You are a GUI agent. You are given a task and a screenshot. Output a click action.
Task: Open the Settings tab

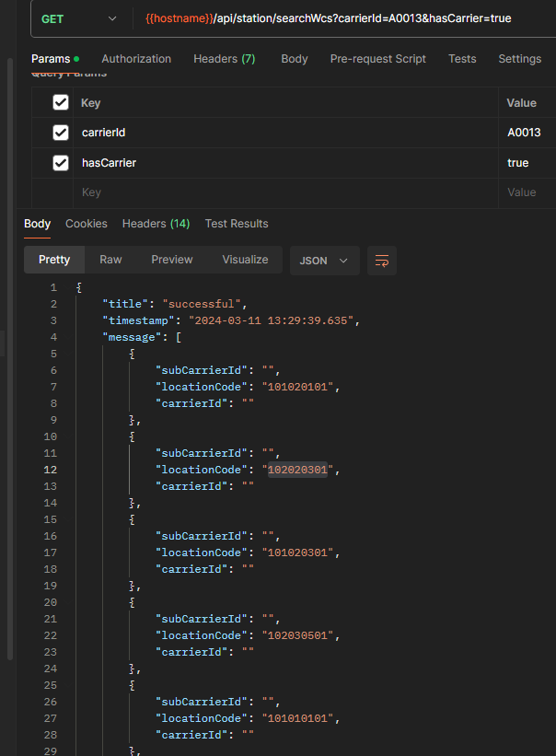coord(519,59)
